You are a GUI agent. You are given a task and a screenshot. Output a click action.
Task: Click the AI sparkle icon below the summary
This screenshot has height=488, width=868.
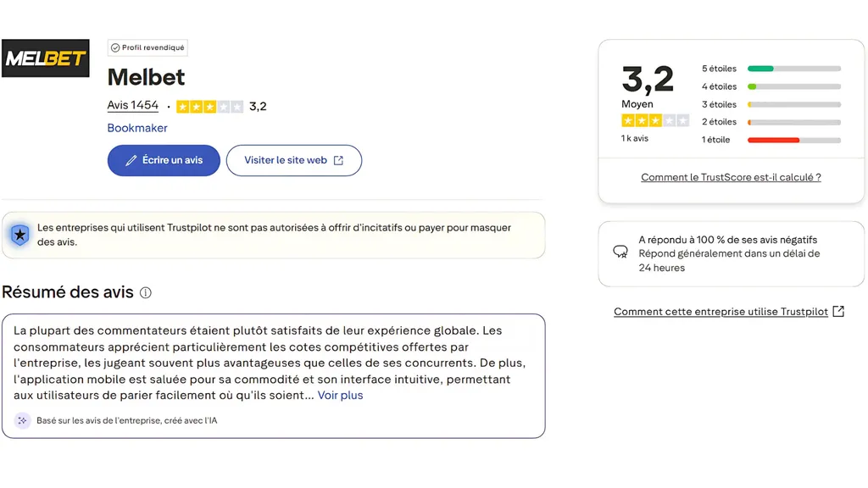click(x=22, y=419)
